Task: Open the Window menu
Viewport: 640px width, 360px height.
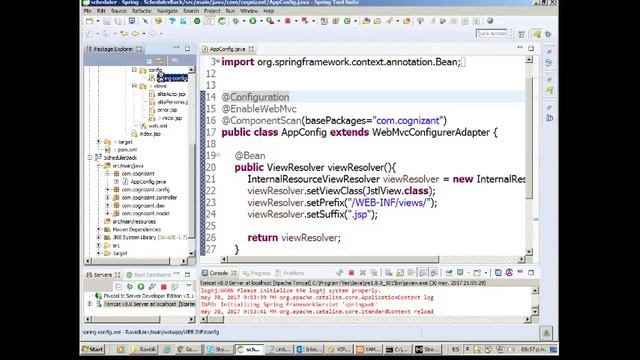Action: (249, 11)
